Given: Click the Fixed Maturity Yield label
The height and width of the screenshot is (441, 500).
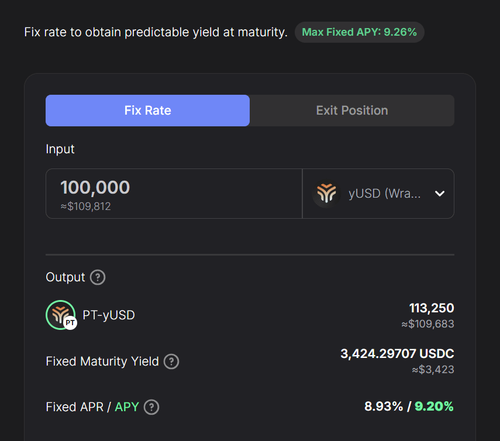Looking at the screenshot, I should click(102, 362).
